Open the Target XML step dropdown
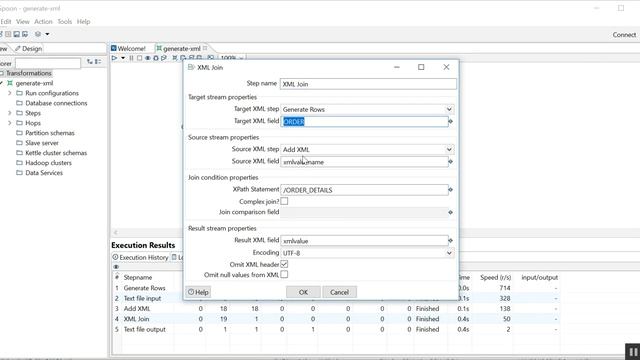The image size is (640, 360). (449, 109)
